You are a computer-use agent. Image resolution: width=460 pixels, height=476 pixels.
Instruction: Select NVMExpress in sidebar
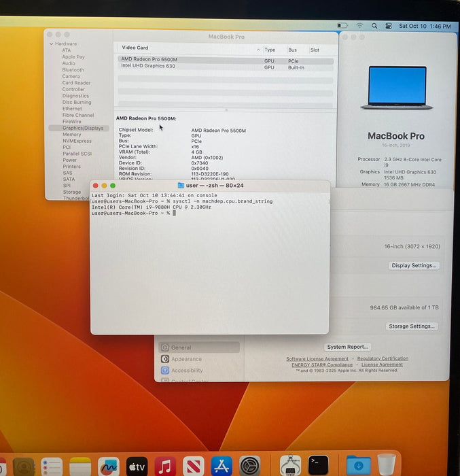pyautogui.click(x=77, y=141)
